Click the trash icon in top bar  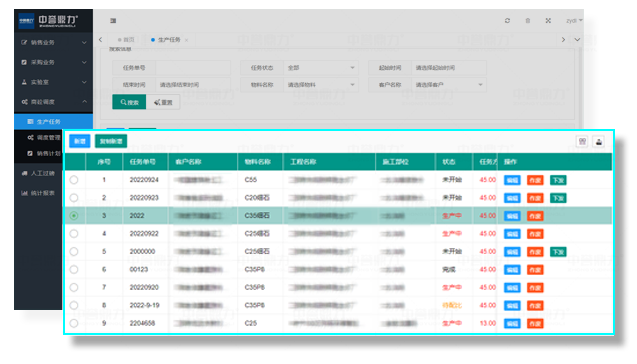pos(528,20)
